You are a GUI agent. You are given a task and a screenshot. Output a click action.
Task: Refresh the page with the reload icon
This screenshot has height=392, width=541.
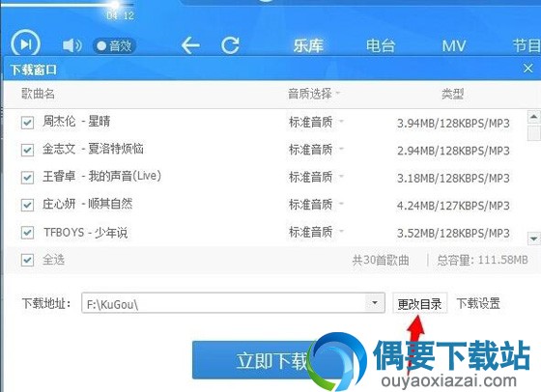click(x=230, y=45)
